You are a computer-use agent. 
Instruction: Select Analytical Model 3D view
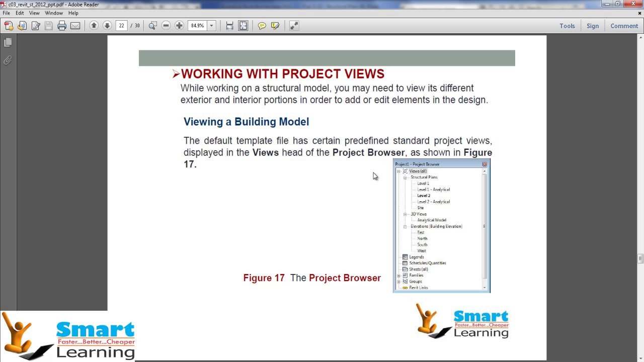coord(432,220)
